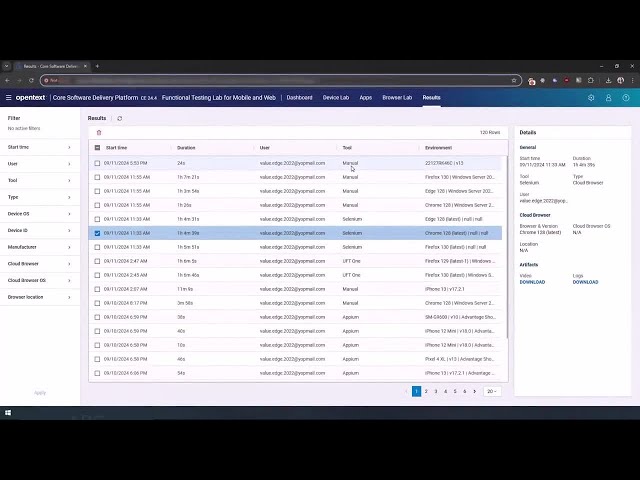The image size is (640, 480).
Task: Check the 5:53 PM result row
Action: pyautogui.click(x=97, y=163)
